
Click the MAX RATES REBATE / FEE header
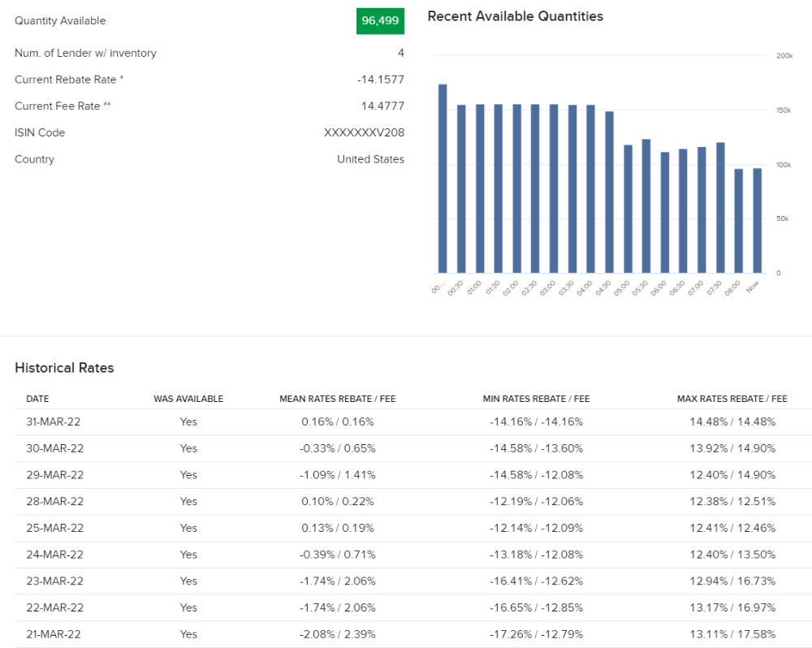pos(732,399)
